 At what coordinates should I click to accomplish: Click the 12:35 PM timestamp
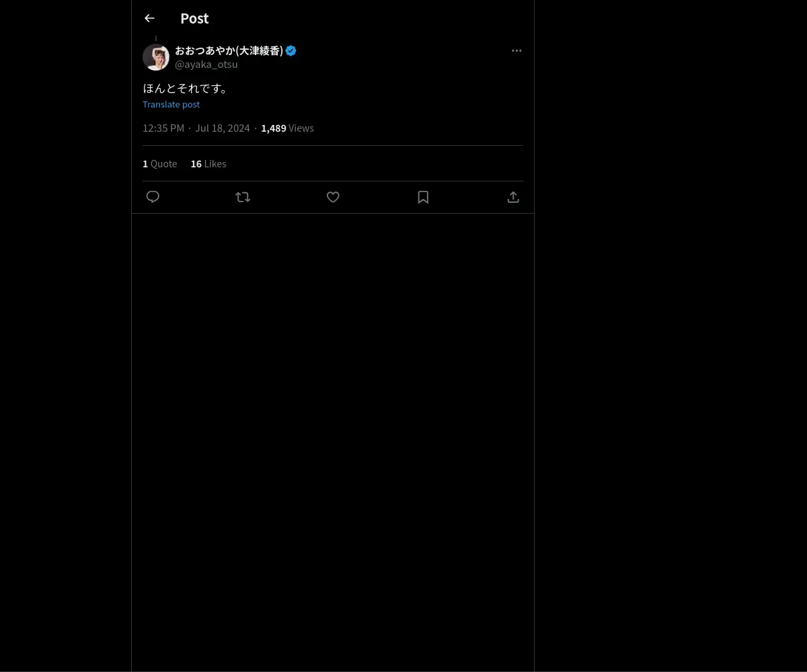[x=163, y=128]
